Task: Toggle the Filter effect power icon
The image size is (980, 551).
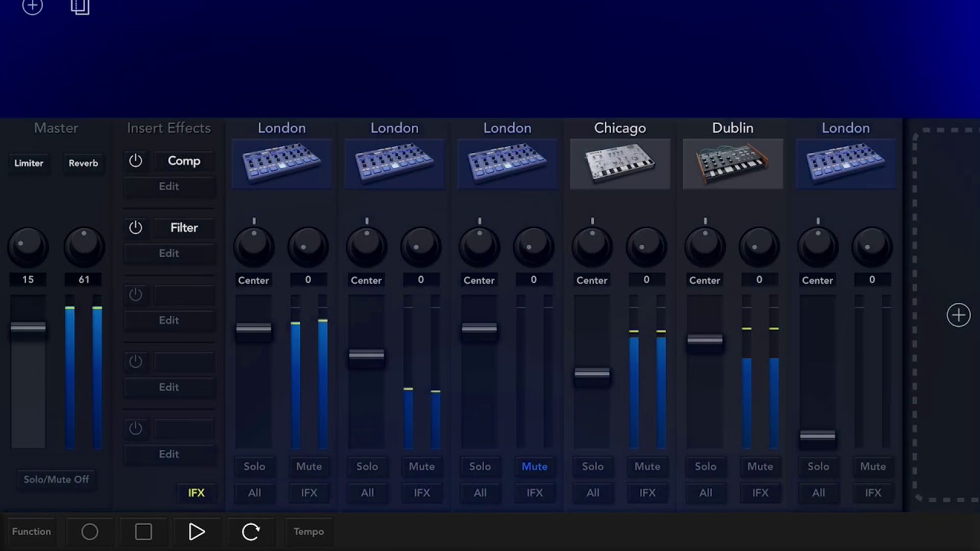Action: click(136, 227)
